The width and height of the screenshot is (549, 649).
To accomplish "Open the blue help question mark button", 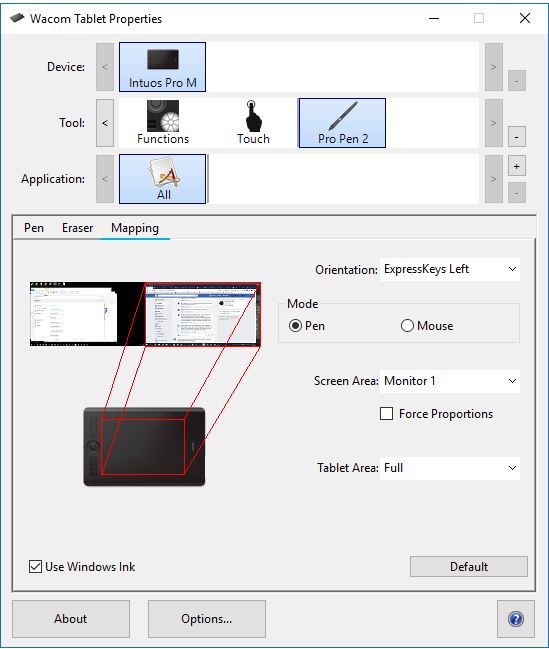I will [x=516, y=619].
